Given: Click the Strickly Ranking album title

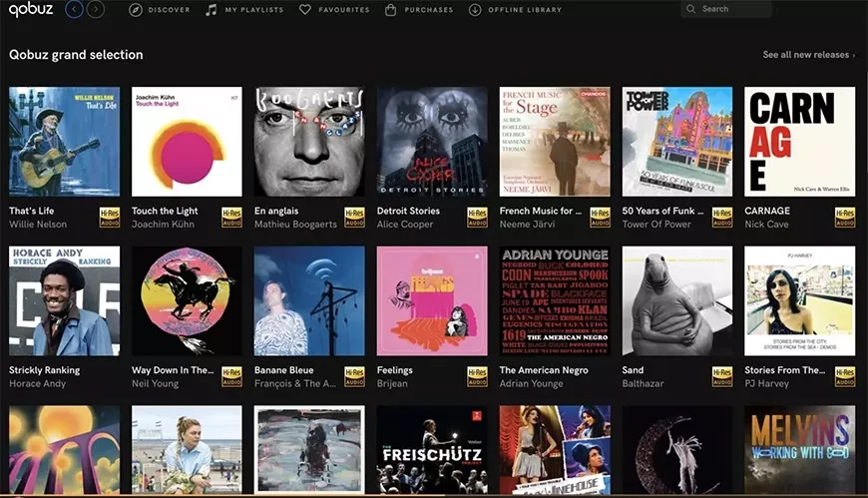Looking at the screenshot, I should tap(44, 370).
